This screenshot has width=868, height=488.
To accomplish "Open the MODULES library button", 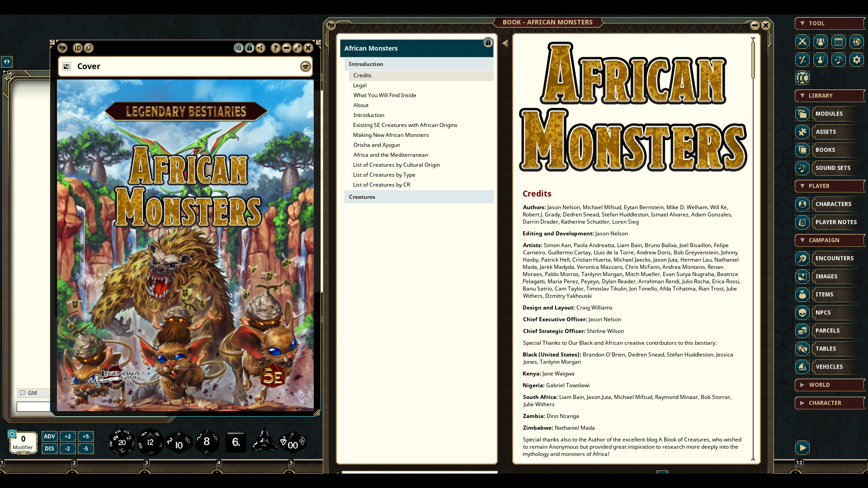I will (x=829, y=114).
